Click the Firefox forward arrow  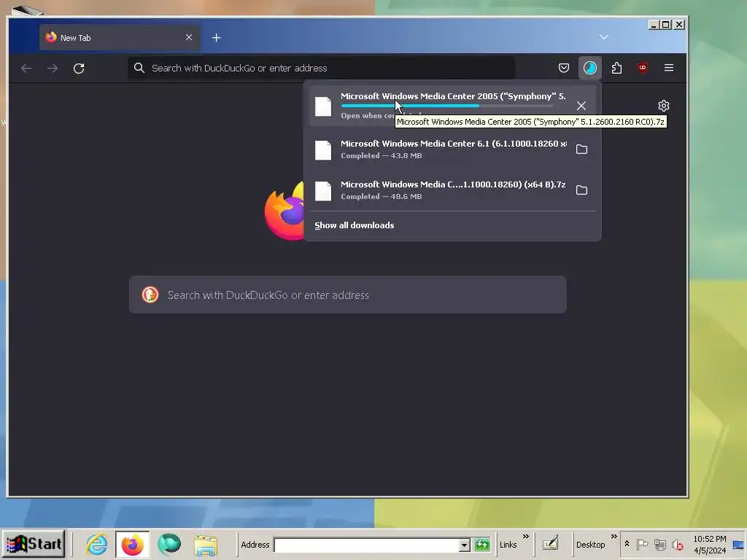[53, 68]
